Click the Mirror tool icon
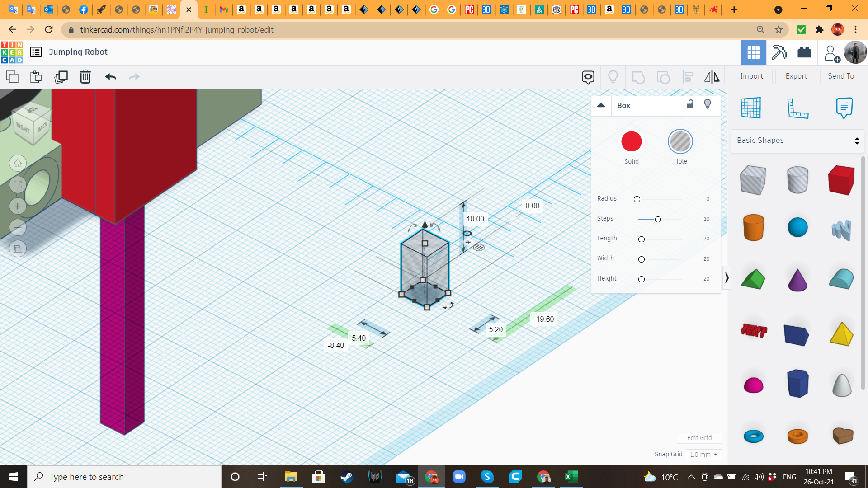This screenshot has width=868, height=488. pyautogui.click(x=712, y=77)
